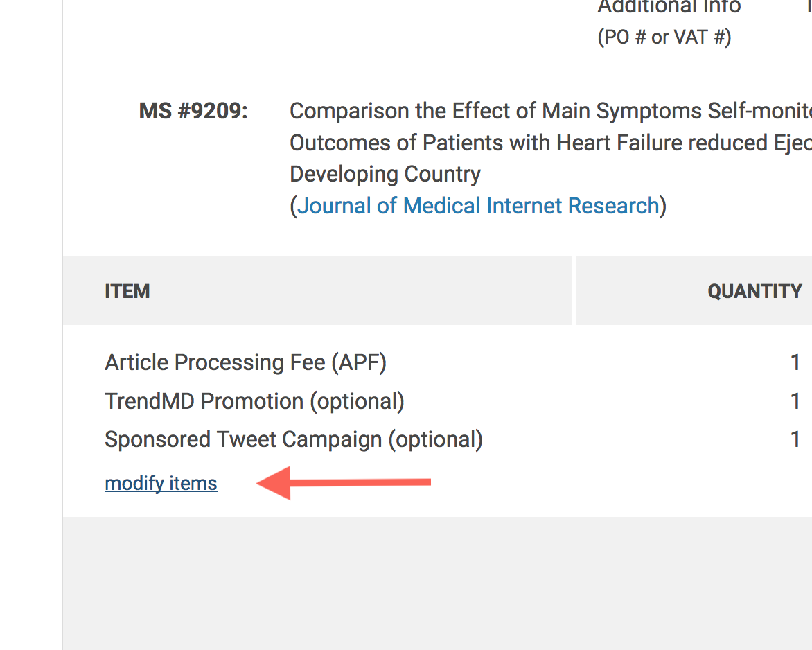Open Journal of Medical Internet Research link
This screenshot has height=650, width=812.
[x=478, y=206]
